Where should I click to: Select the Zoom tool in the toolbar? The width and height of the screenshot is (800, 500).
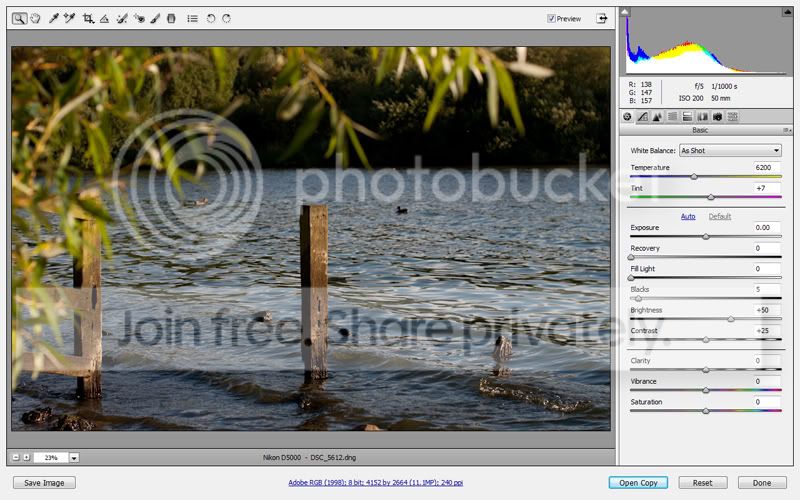coord(20,18)
